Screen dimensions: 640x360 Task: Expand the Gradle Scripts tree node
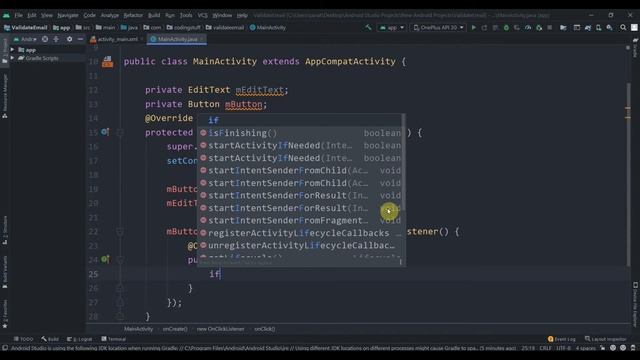[x=12, y=58]
